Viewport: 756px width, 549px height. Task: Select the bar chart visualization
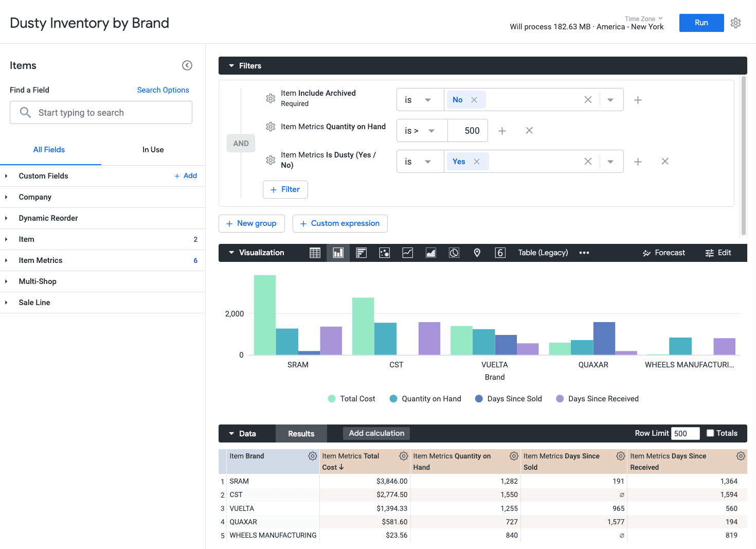[x=338, y=253]
